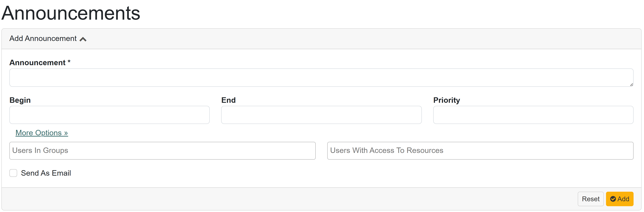Expand the More Options link
644x212 pixels.
click(x=41, y=133)
